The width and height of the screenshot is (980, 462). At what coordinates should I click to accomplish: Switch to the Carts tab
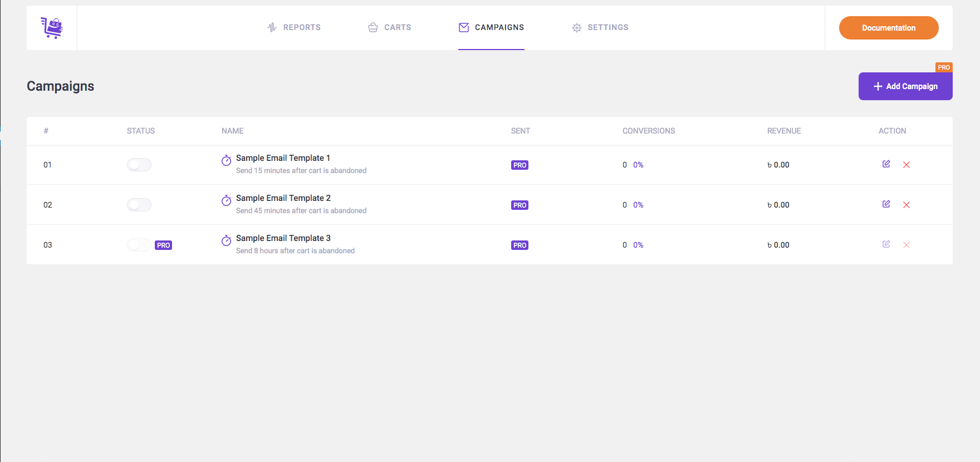click(x=390, y=27)
